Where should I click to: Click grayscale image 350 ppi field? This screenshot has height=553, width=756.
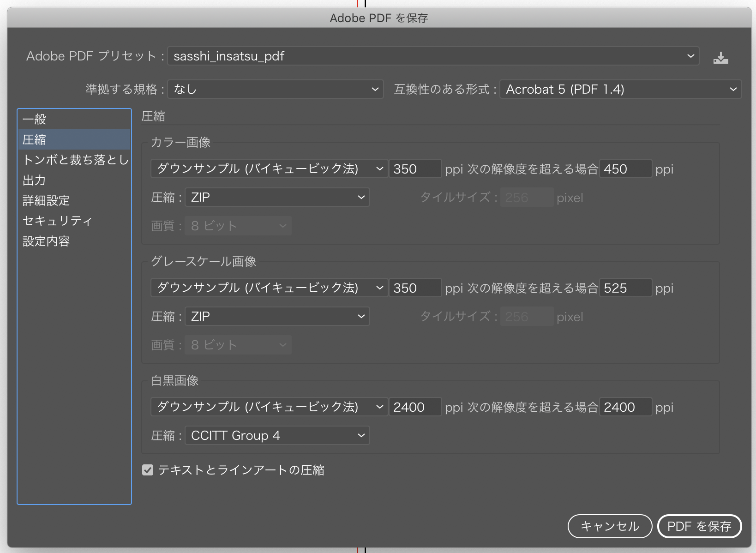415,288
